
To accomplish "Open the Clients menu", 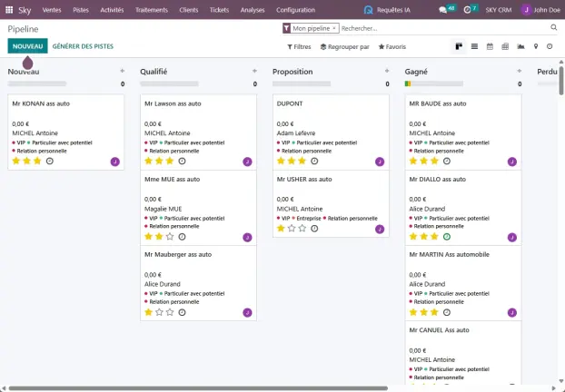I will [189, 10].
